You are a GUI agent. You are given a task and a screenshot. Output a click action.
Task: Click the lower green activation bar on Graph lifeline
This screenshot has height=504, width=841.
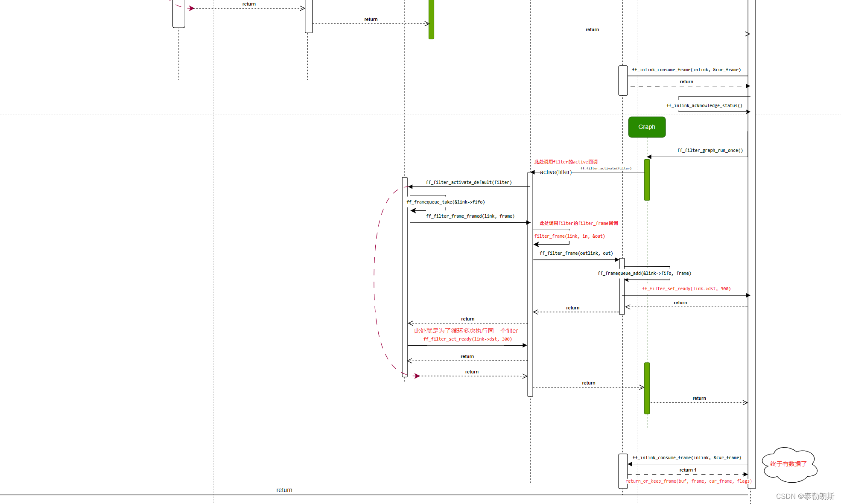click(x=647, y=388)
